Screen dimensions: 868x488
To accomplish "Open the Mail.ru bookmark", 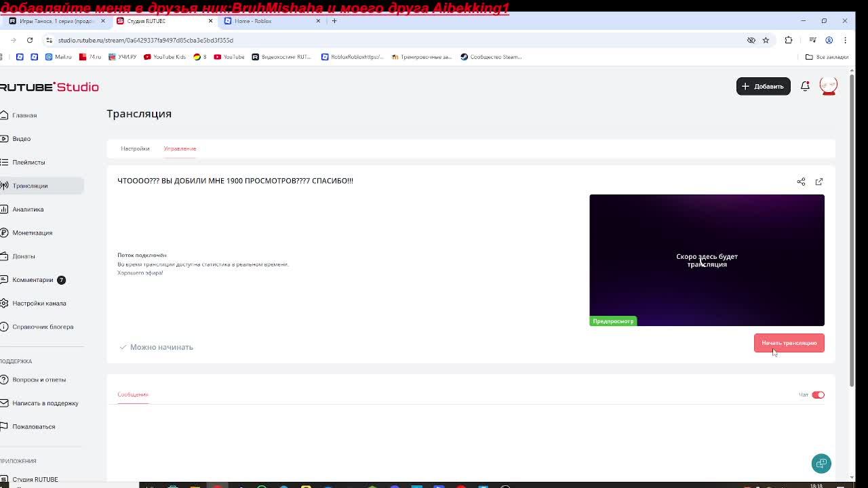I will tap(58, 57).
